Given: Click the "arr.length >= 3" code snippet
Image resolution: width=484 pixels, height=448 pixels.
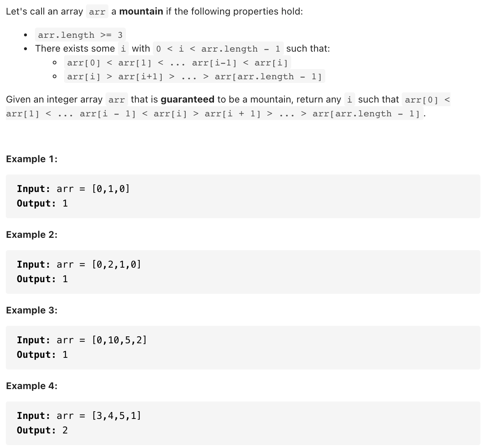Looking at the screenshot, I should click(80, 35).
